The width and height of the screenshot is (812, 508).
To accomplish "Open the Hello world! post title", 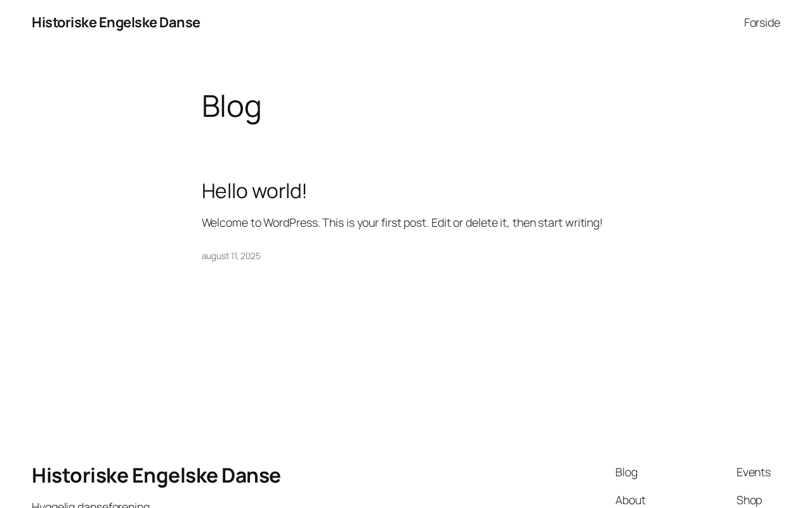I will pos(254,190).
